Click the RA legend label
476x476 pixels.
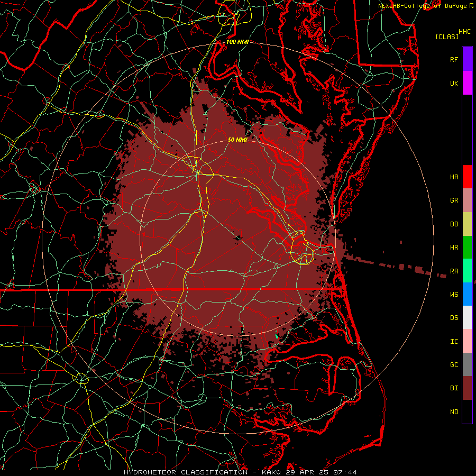pos(454,271)
